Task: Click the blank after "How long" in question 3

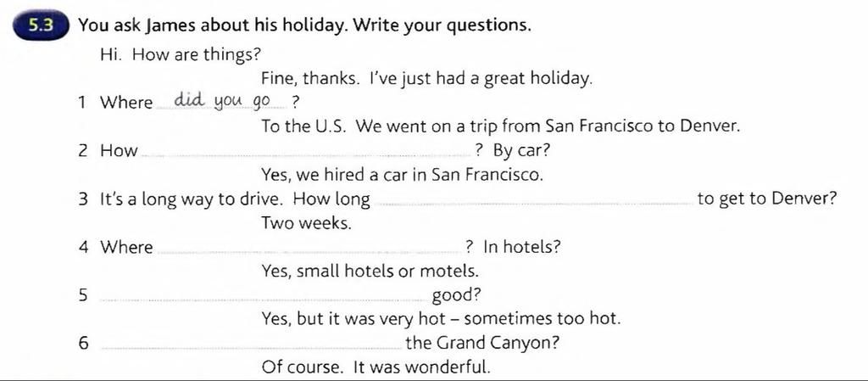Action: pos(534,204)
